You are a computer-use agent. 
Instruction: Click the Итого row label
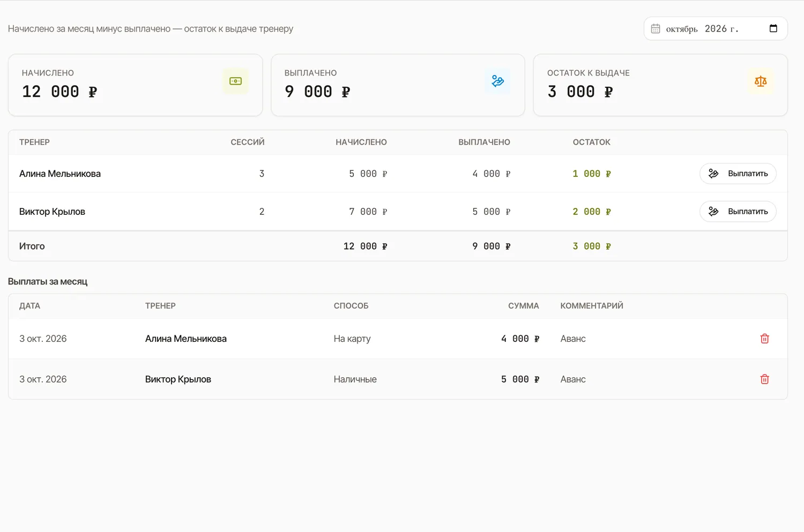point(32,246)
